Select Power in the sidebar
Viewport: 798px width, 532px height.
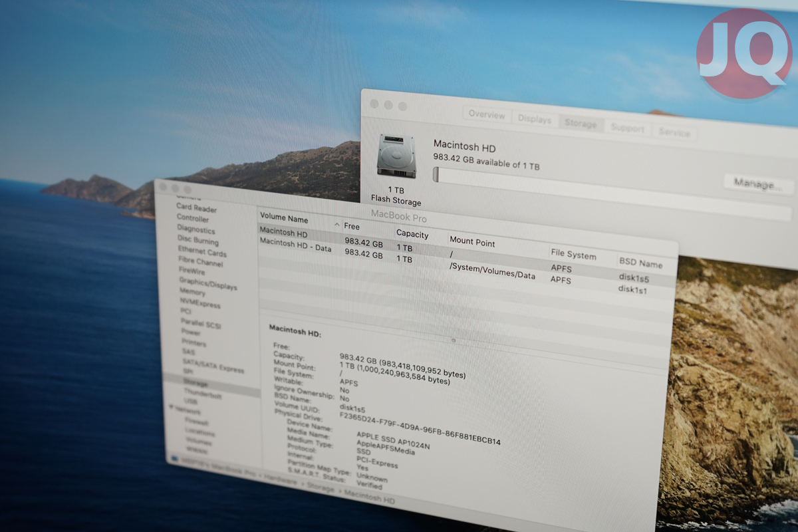191,332
